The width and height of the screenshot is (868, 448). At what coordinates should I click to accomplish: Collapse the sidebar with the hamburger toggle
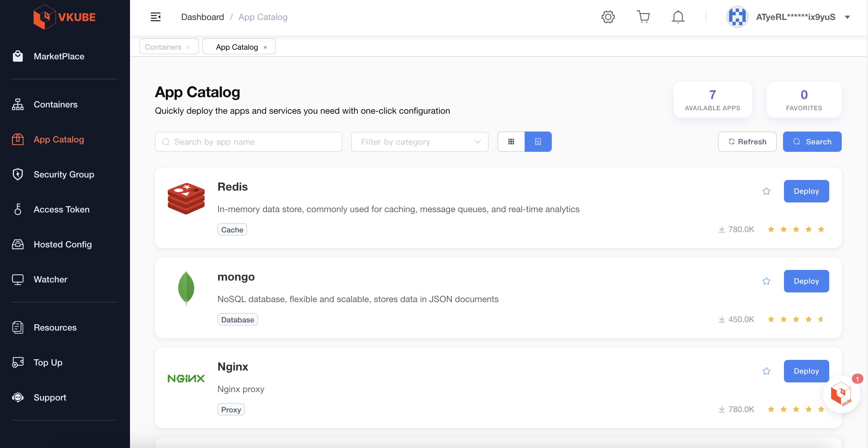tap(156, 17)
